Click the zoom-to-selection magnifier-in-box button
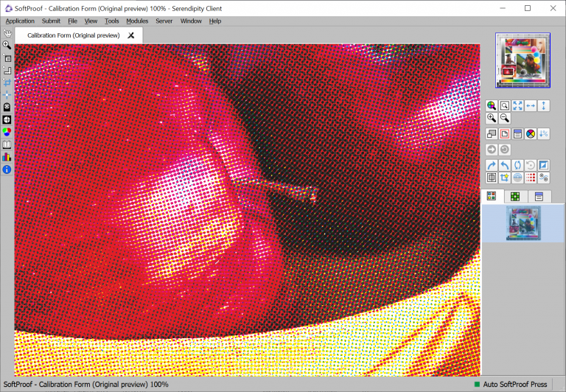Screen dimensions: 566x392 click(x=504, y=105)
